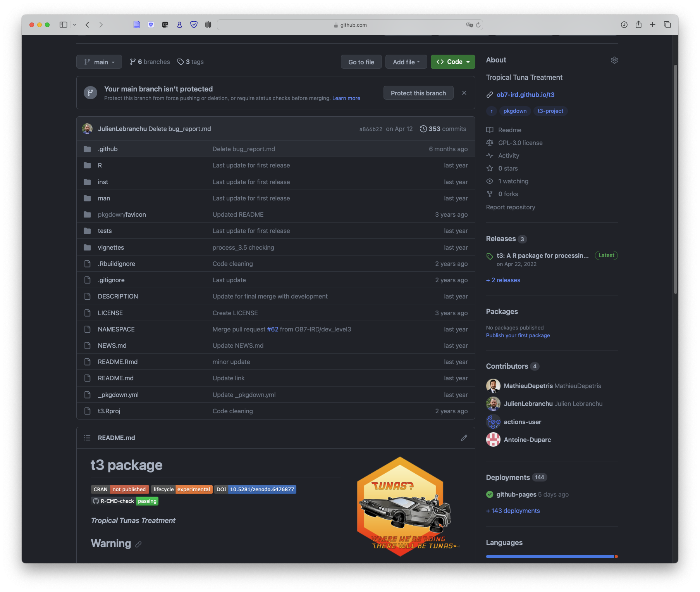Click the Safari sidebar toggle icon
Screen dimensions: 700x592
[63, 25]
